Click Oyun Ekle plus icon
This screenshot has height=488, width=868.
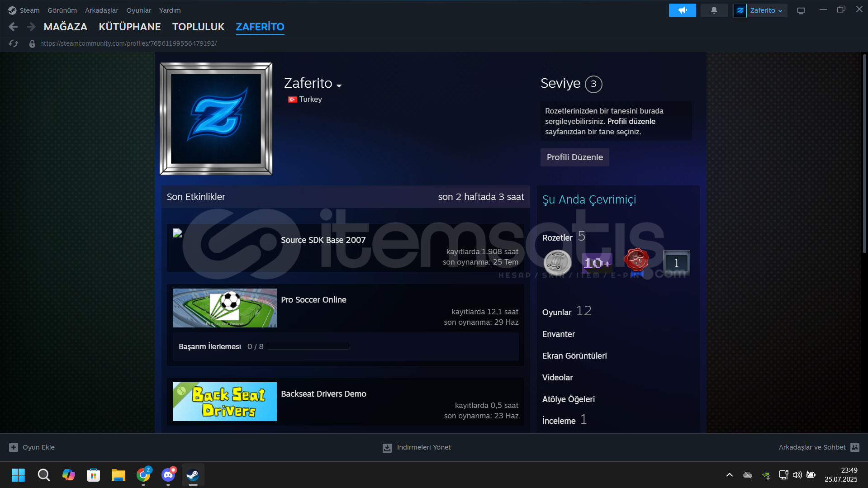click(x=14, y=447)
